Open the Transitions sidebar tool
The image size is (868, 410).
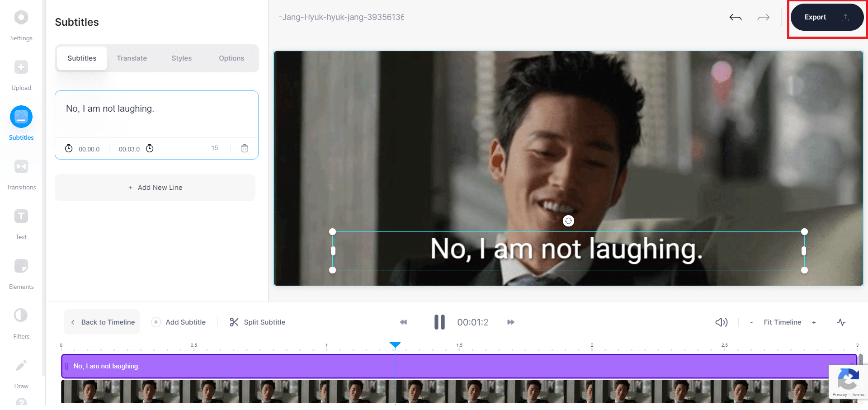click(x=21, y=167)
